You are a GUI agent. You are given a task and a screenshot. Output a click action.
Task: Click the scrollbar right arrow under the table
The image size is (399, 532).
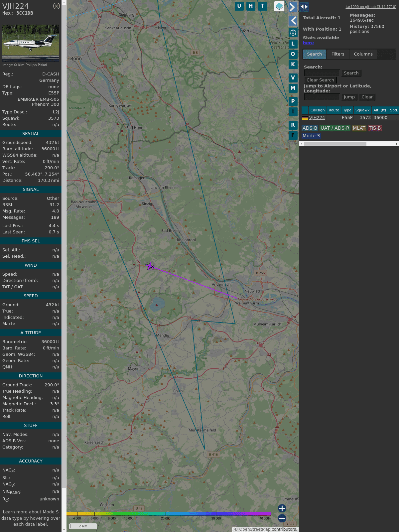tap(397, 144)
